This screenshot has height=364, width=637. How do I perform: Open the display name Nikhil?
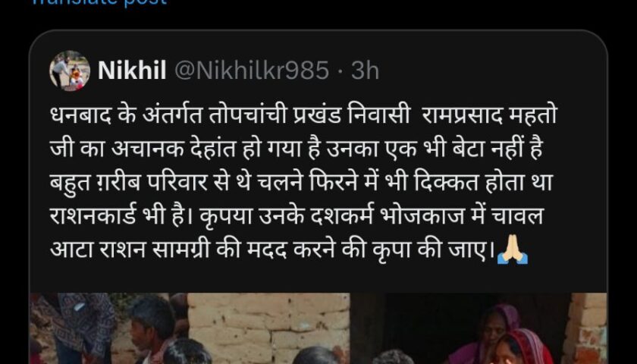coord(132,71)
